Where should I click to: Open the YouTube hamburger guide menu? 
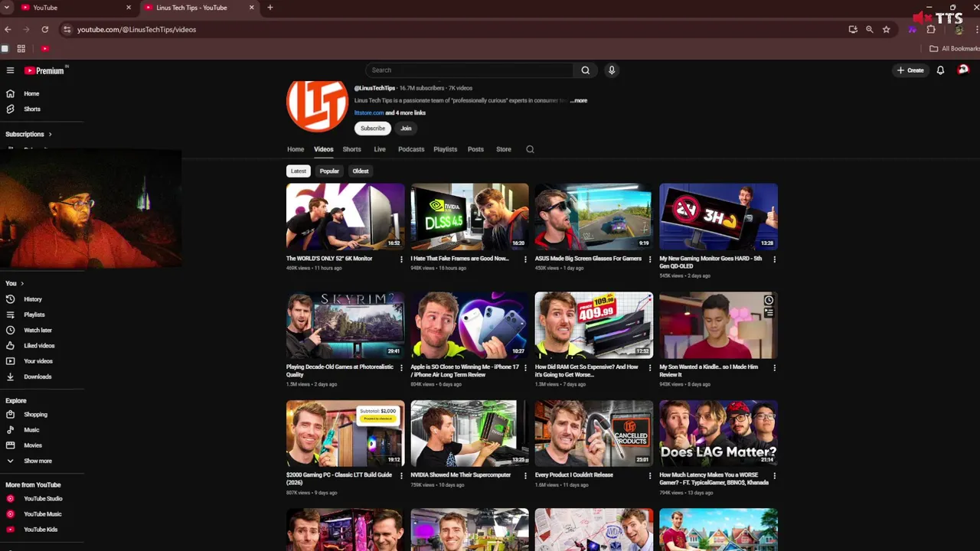tap(10, 70)
